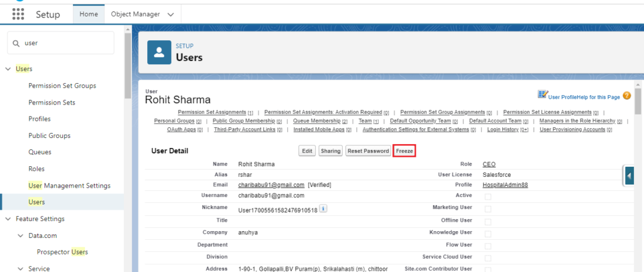Click the orange help question mark icon
This screenshot has height=272, width=644.
tap(626, 96)
